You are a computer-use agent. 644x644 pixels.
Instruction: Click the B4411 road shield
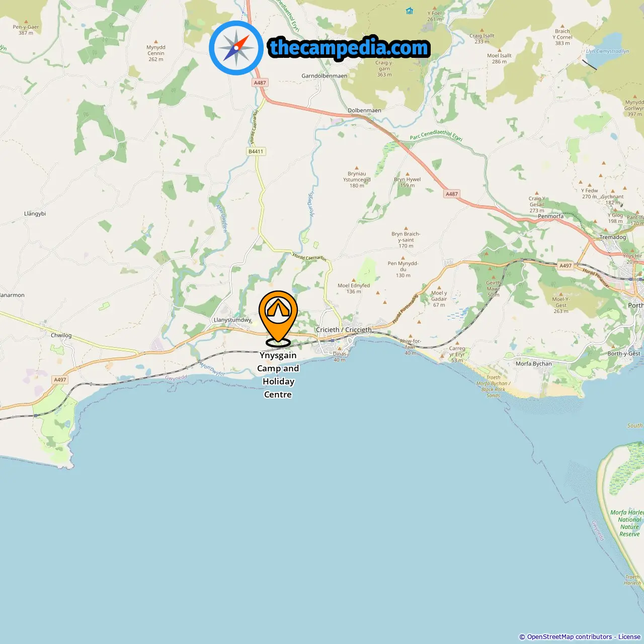click(x=256, y=151)
